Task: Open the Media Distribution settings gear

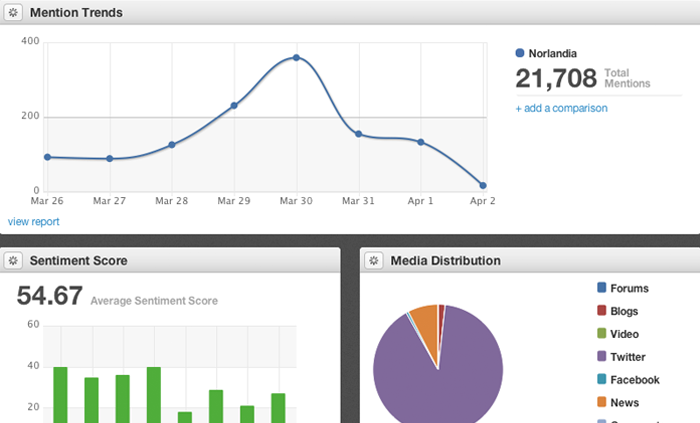Action: [x=374, y=261]
